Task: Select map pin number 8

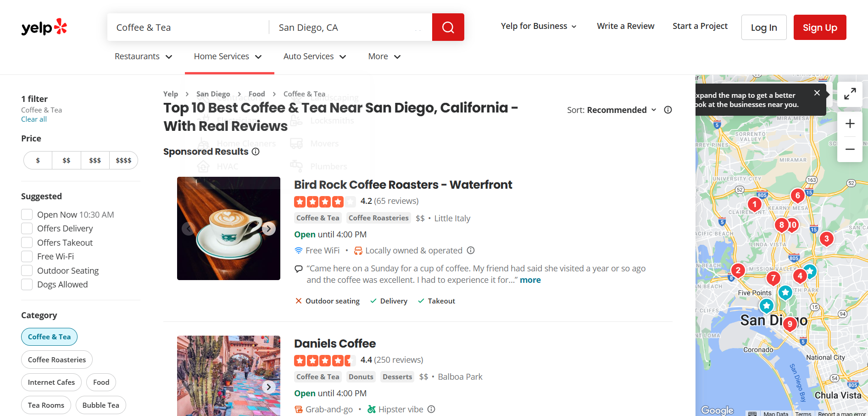Action: pos(781,225)
